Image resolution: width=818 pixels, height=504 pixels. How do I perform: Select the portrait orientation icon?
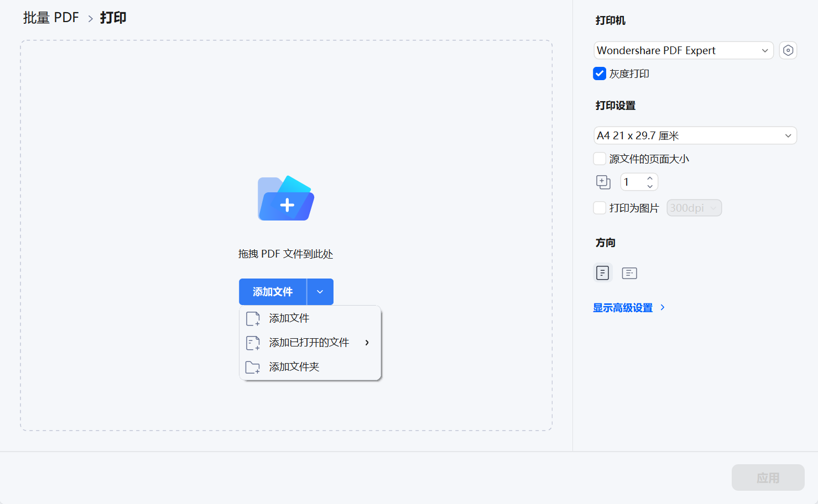(602, 272)
